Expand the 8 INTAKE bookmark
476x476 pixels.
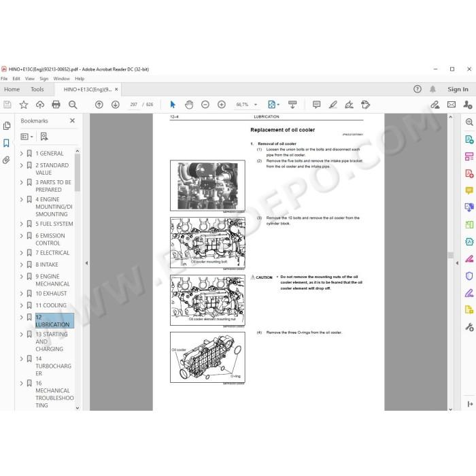tap(21, 265)
